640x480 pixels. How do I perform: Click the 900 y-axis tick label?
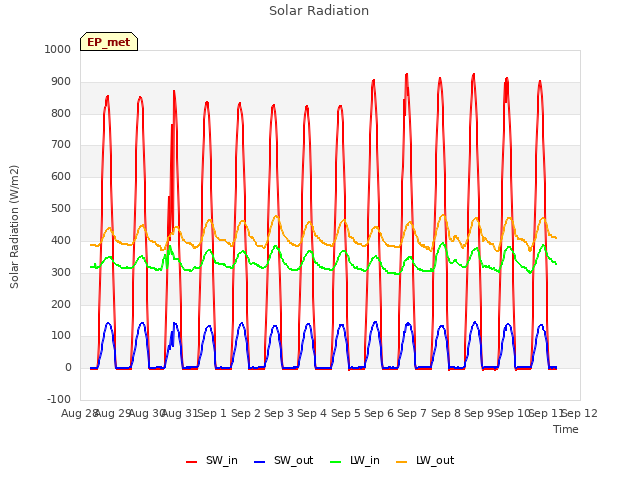coord(61,82)
